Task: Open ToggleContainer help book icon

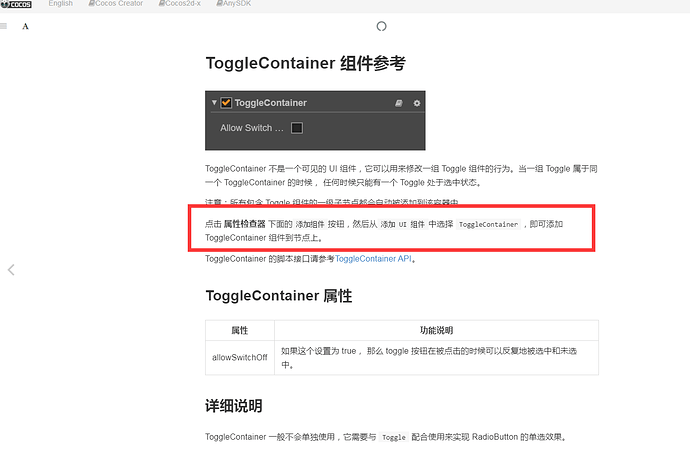Action: click(399, 103)
